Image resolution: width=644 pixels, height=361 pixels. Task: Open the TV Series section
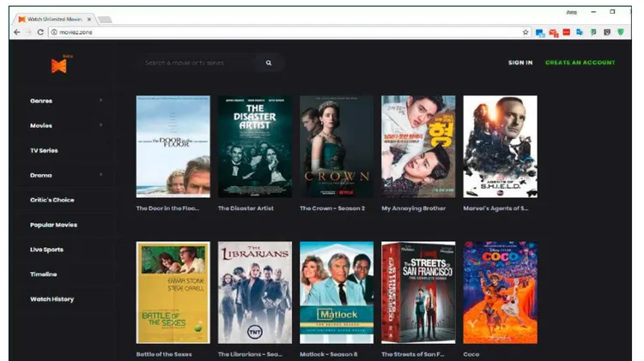pos(44,151)
